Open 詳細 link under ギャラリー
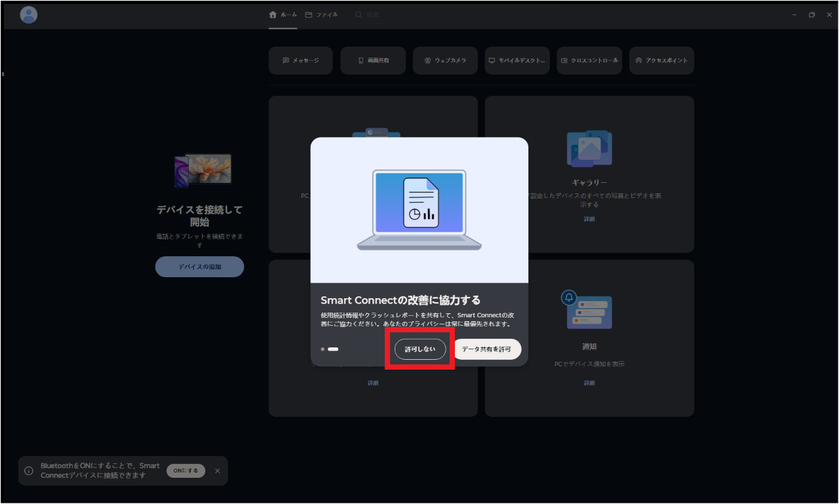Image resolution: width=839 pixels, height=504 pixels. coord(589,218)
